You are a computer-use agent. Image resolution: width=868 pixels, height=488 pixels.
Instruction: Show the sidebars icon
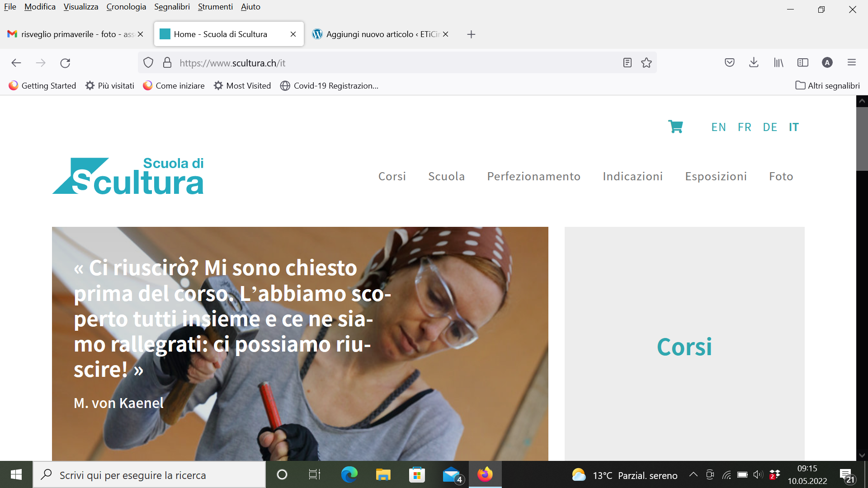click(803, 63)
